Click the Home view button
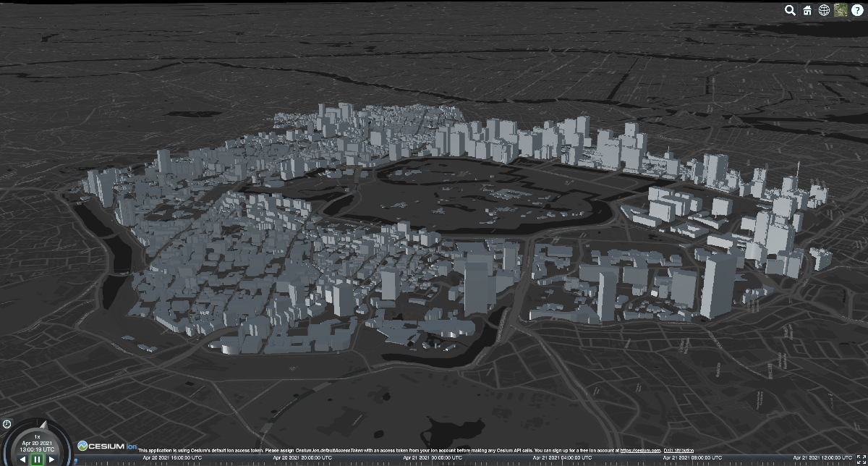Viewport: 868px width, 466px height. point(807,10)
